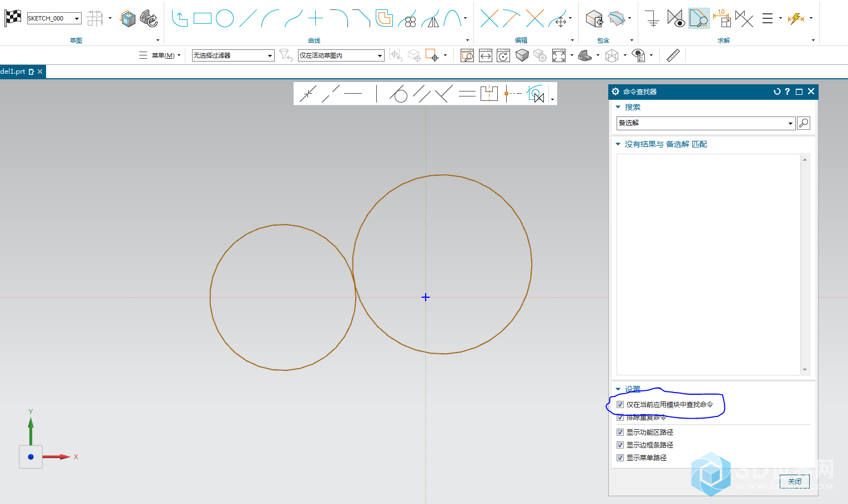Image resolution: width=848 pixels, height=504 pixels.
Task: Collapse the '设置' settings section
Action: click(x=618, y=389)
